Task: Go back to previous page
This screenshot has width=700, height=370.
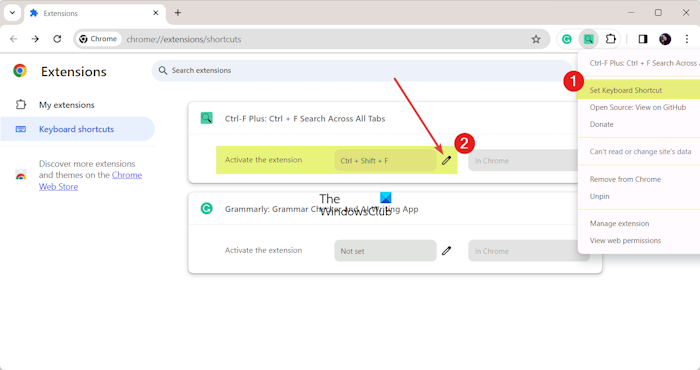Action: pyautogui.click(x=13, y=39)
